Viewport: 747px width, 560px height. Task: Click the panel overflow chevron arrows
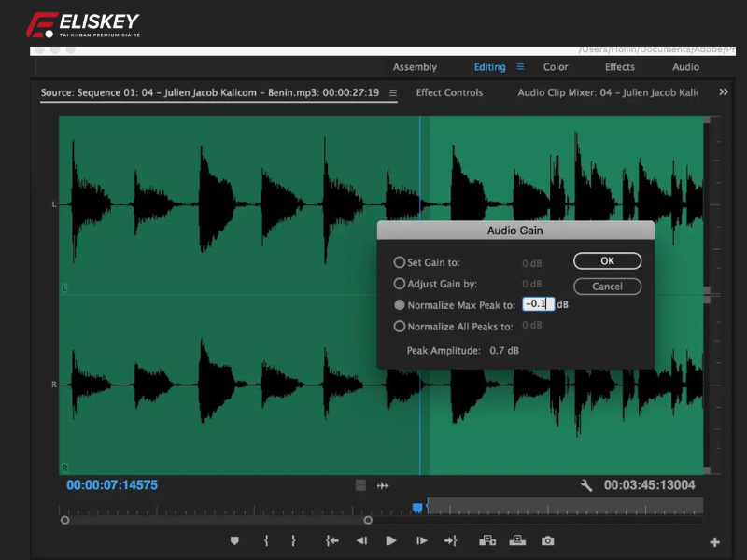coord(723,92)
